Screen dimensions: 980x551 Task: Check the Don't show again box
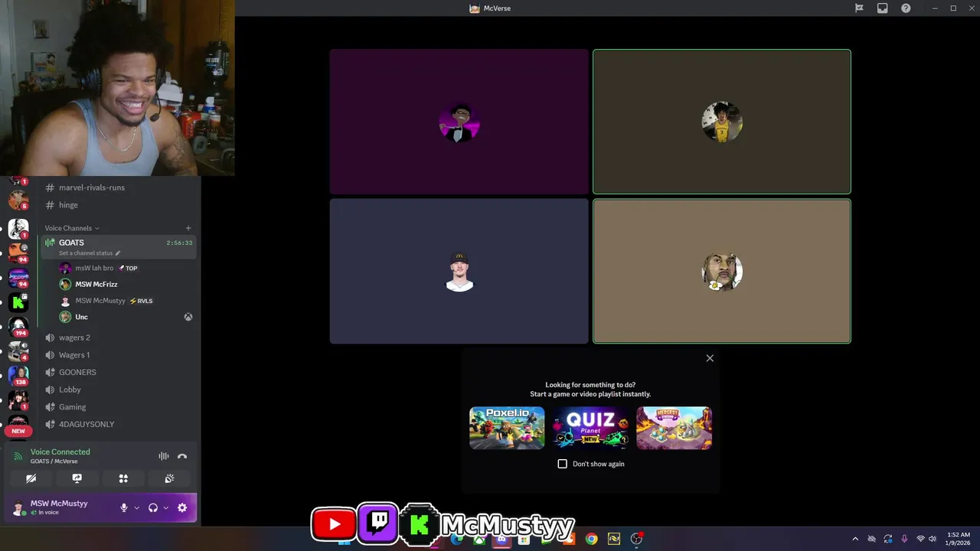(563, 464)
